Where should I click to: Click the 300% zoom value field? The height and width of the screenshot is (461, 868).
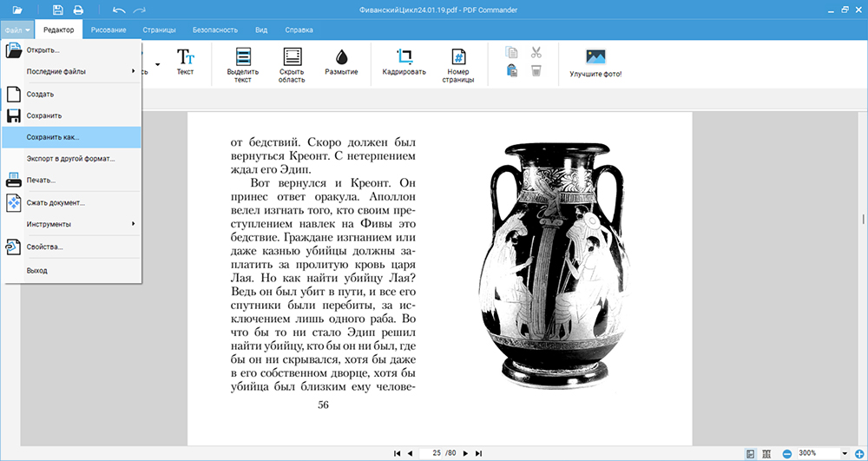coord(818,454)
